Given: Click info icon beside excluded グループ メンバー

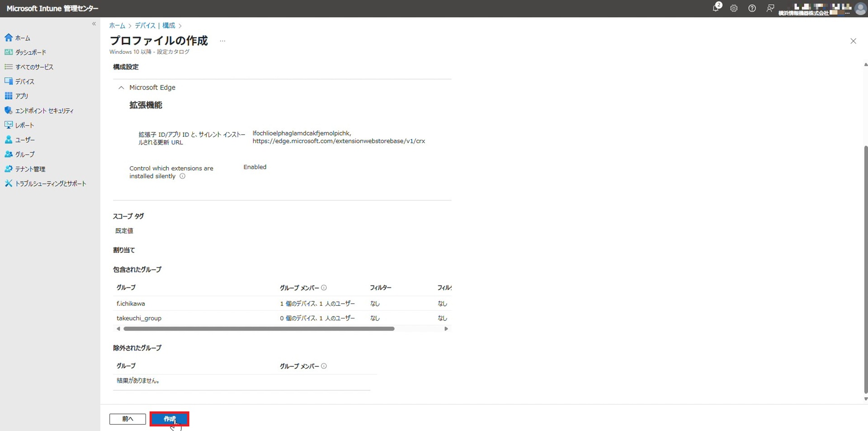Looking at the screenshot, I should [x=324, y=366].
